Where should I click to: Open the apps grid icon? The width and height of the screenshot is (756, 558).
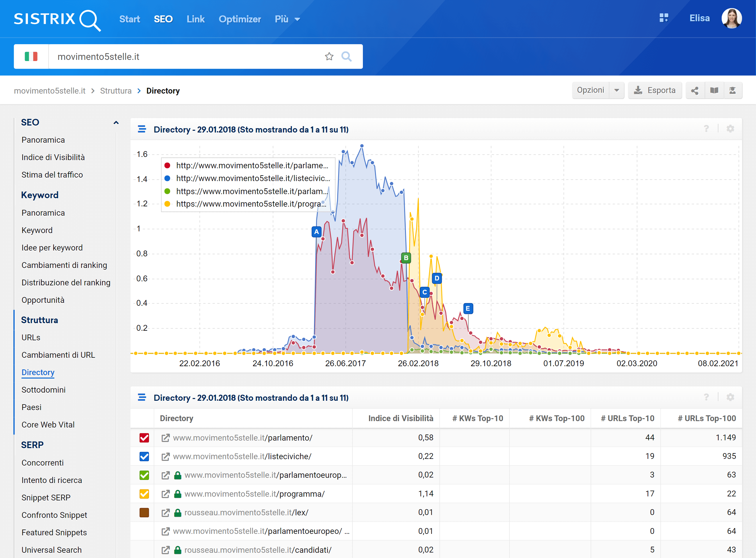(x=664, y=18)
